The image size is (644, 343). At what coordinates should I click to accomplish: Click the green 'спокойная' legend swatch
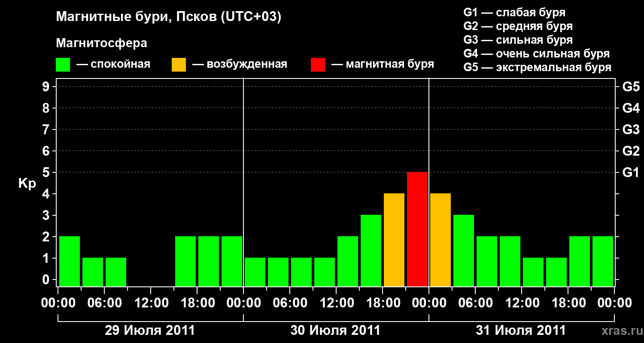click(63, 65)
